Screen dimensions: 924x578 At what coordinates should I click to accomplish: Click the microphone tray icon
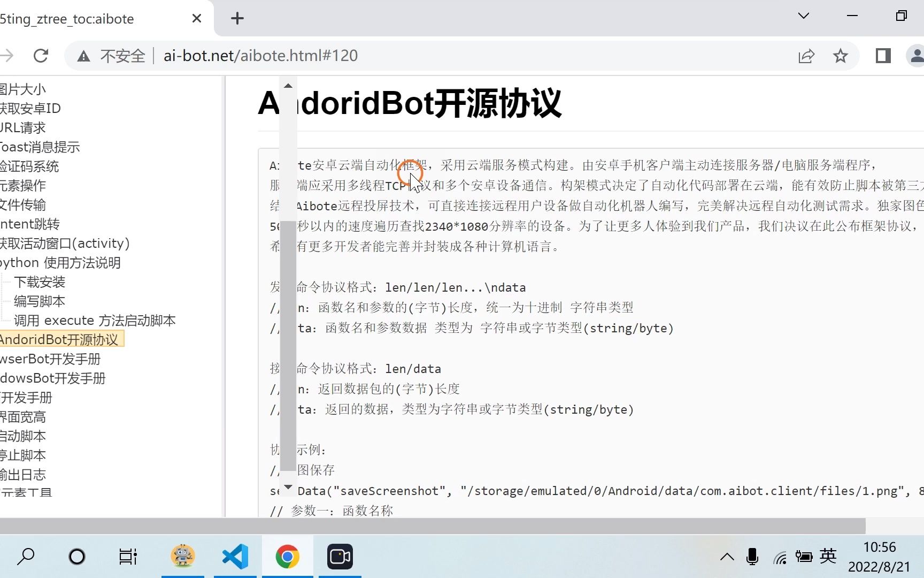[x=752, y=557]
